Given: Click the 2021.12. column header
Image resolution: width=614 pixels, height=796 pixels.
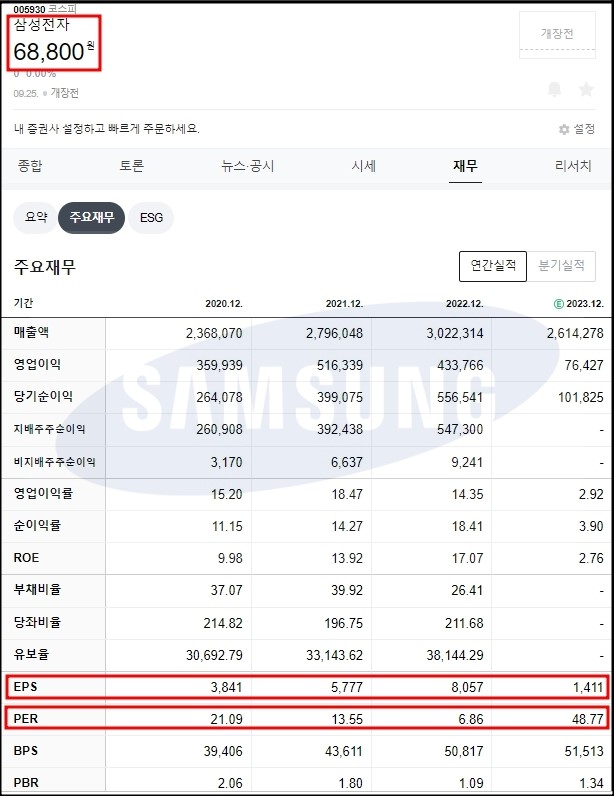Looking at the screenshot, I should pyautogui.click(x=344, y=304).
